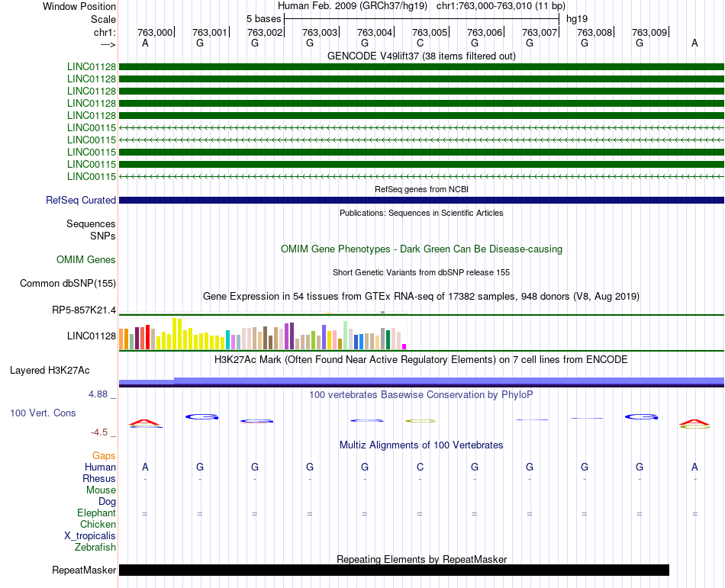Click "Human Feb. 2009 (GRCh37/hg19)" assembly text
Screen dimensions: 725x588
pos(353,6)
